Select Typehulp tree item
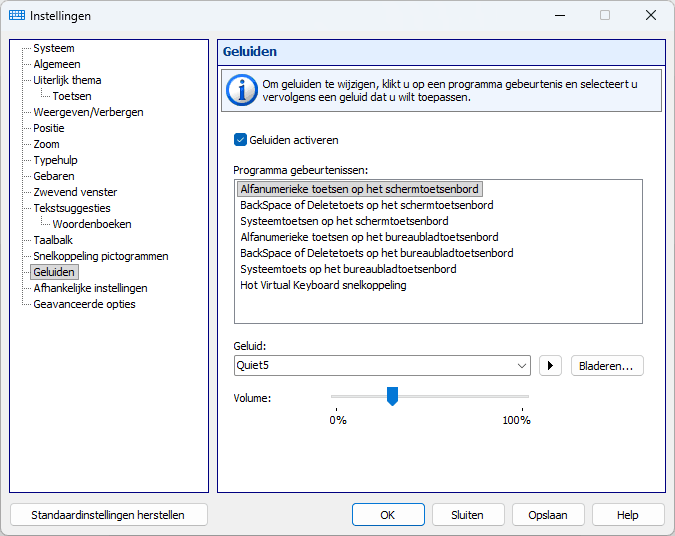675x536 pixels. click(56, 160)
